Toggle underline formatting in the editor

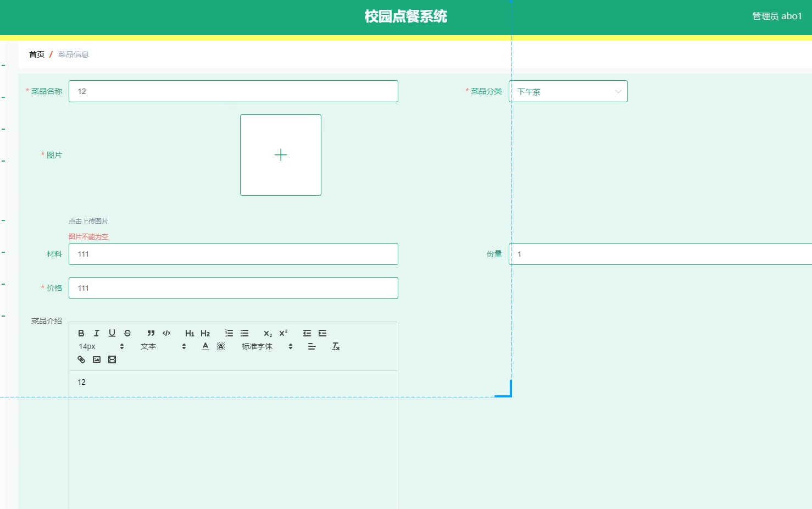pyautogui.click(x=112, y=333)
